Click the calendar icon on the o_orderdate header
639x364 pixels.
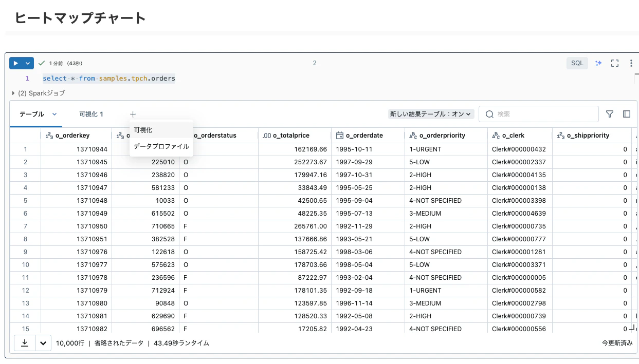[339, 136]
